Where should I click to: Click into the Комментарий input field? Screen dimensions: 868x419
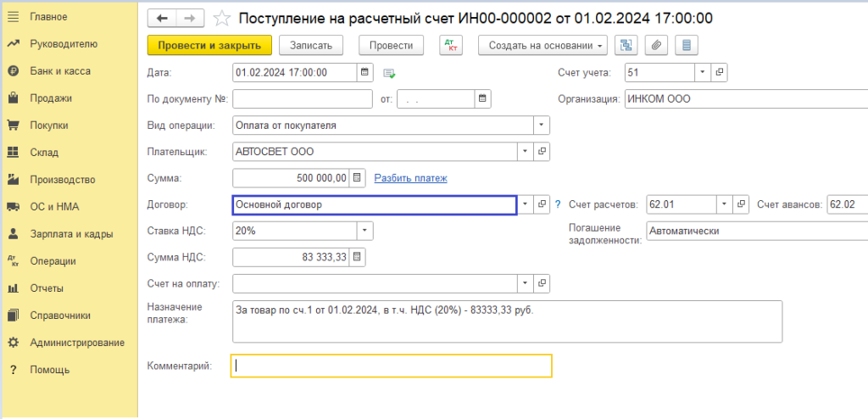click(392, 366)
